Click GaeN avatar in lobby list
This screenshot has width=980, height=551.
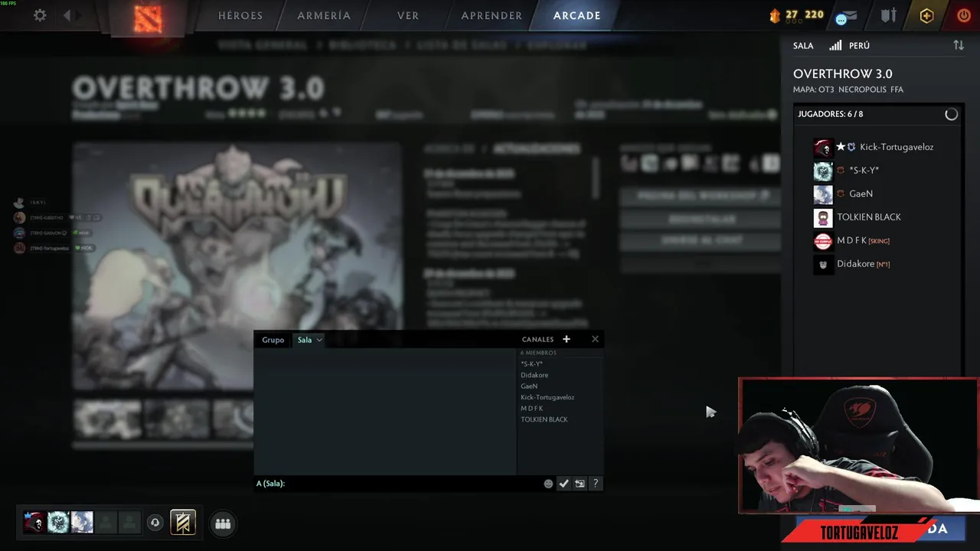tap(823, 194)
